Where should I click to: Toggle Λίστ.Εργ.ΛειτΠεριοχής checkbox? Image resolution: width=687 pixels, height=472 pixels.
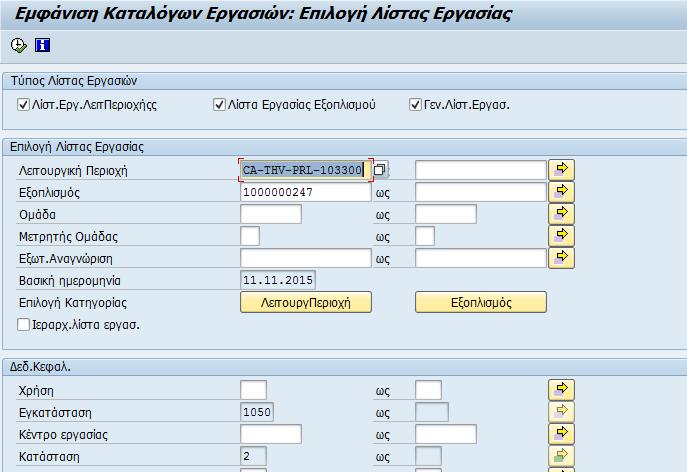pos(23,105)
